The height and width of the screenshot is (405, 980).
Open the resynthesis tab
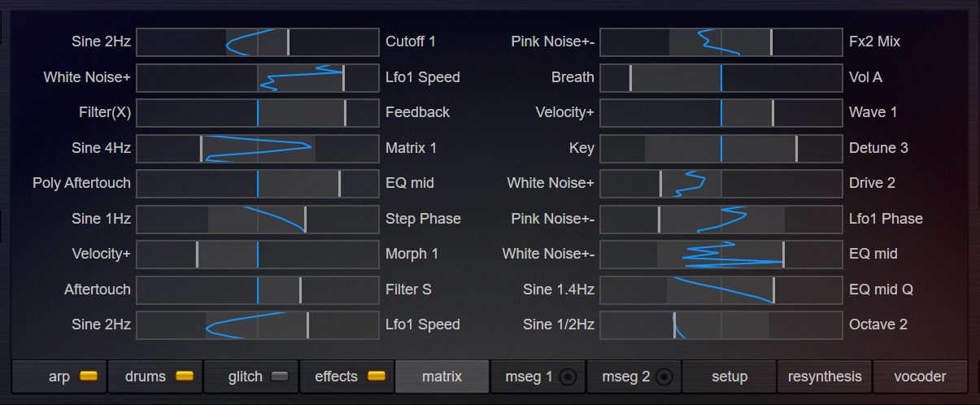pyautogui.click(x=825, y=377)
